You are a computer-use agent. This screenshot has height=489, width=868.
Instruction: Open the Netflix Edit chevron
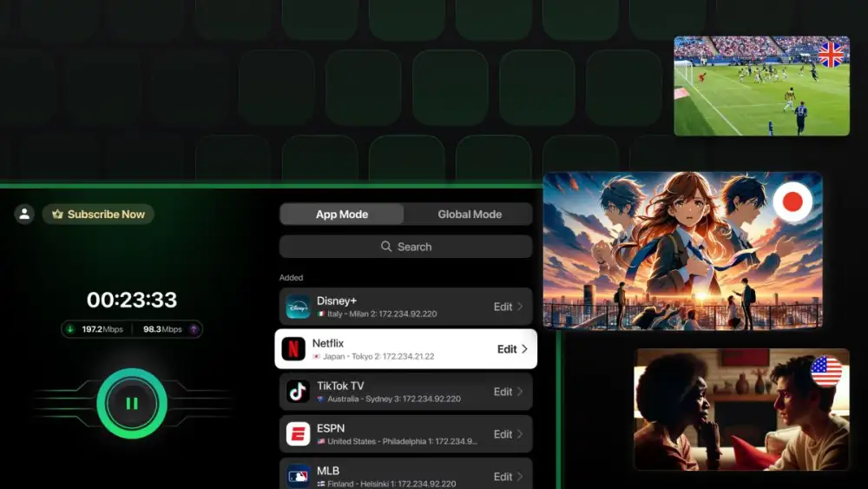tap(524, 349)
